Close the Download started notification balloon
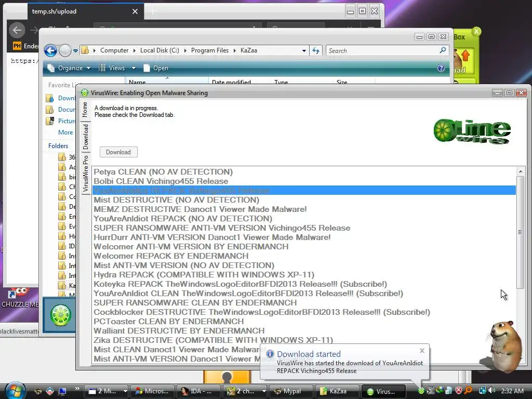This screenshot has width=532, height=399. [x=422, y=351]
